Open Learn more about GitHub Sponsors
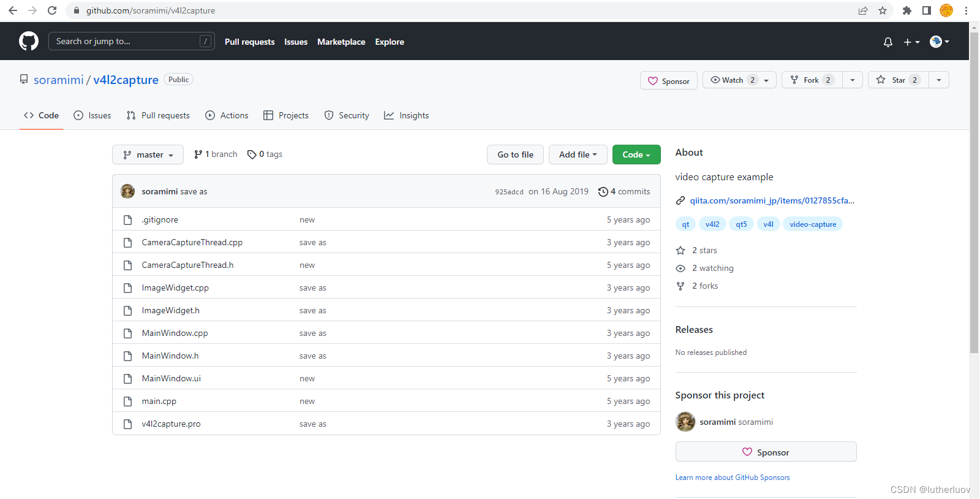The image size is (980, 499). pyautogui.click(x=733, y=478)
